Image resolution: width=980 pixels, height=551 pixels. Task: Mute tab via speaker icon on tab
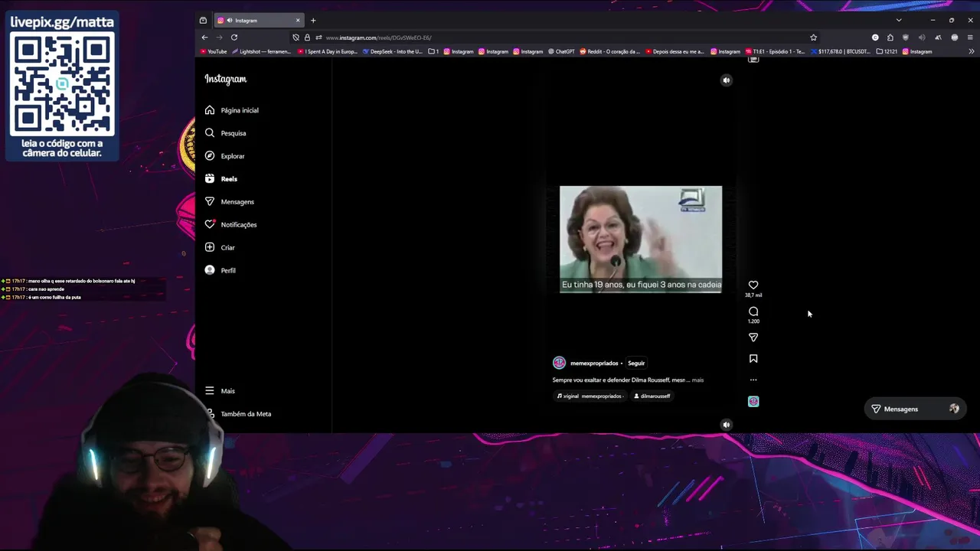coord(229,21)
